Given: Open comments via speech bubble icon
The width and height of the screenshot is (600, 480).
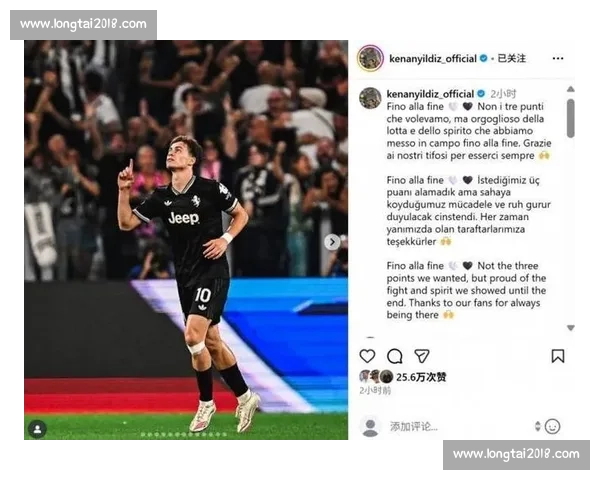Looking at the screenshot, I should coord(395,356).
